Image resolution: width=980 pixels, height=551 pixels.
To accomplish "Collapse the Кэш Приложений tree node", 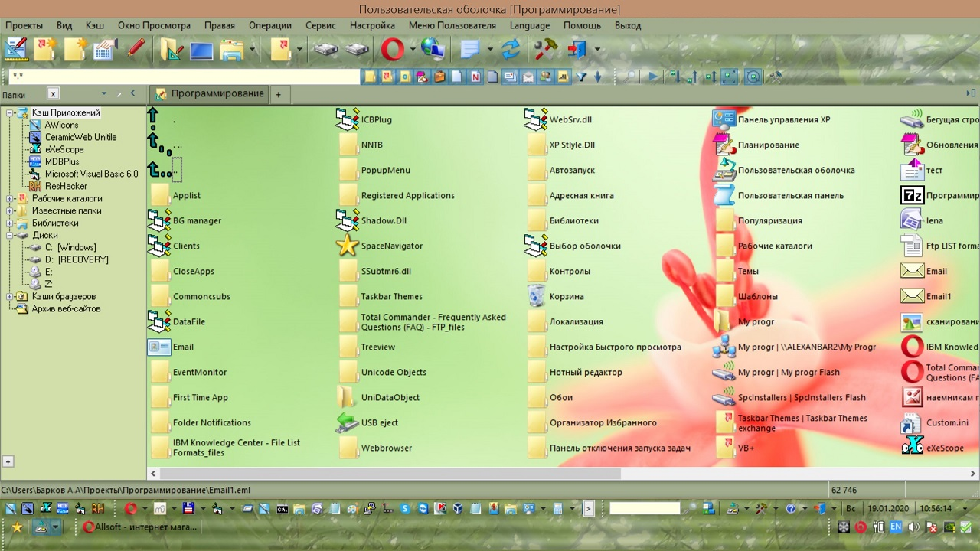I will 11,113.
